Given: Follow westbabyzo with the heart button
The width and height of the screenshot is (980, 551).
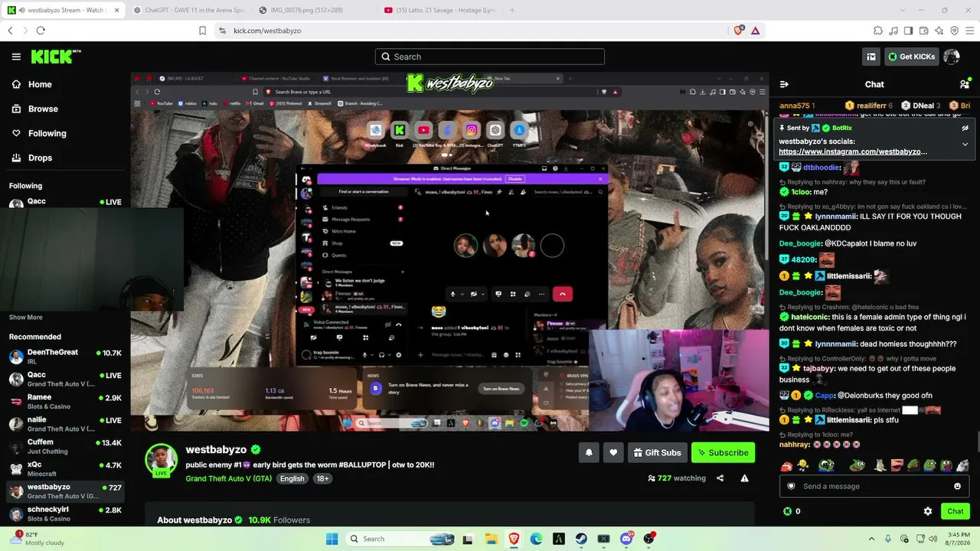Looking at the screenshot, I should coord(613,452).
